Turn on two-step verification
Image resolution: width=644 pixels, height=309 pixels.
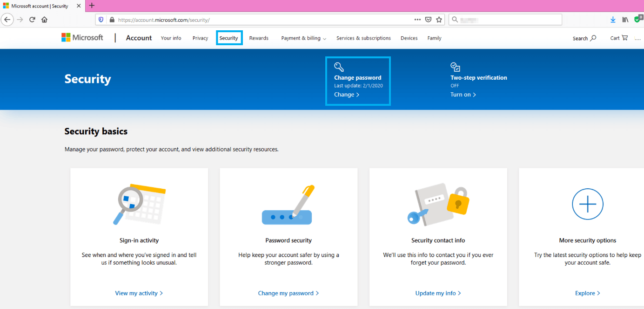(463, 95)
